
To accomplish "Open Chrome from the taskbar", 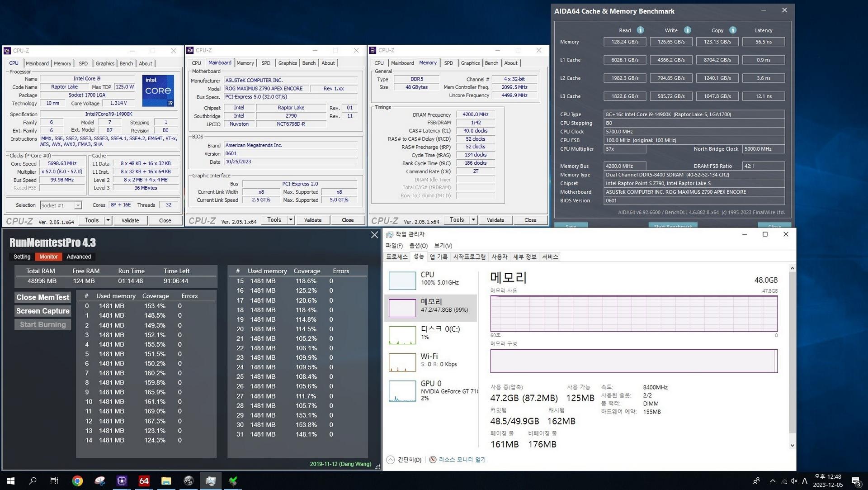I will click(77, 481).
